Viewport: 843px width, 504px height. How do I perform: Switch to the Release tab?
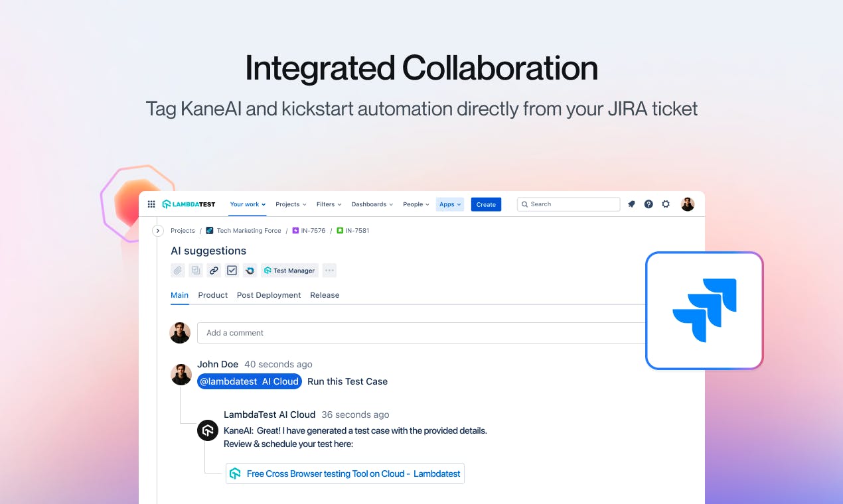pos(325,295)
